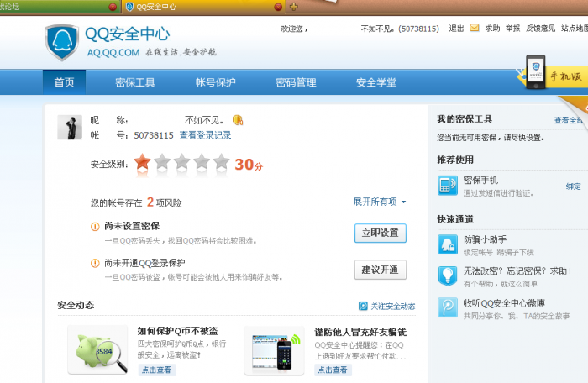Open the 帐号保护 navigation tab
This screenshot has height=383, width=588.
[216, 82]
